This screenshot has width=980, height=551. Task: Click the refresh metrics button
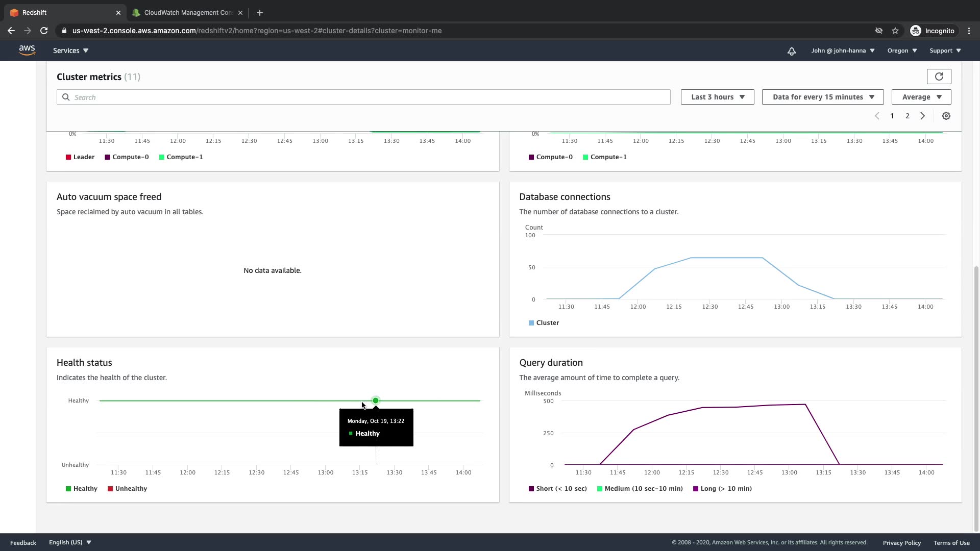(x=939, y=77)
